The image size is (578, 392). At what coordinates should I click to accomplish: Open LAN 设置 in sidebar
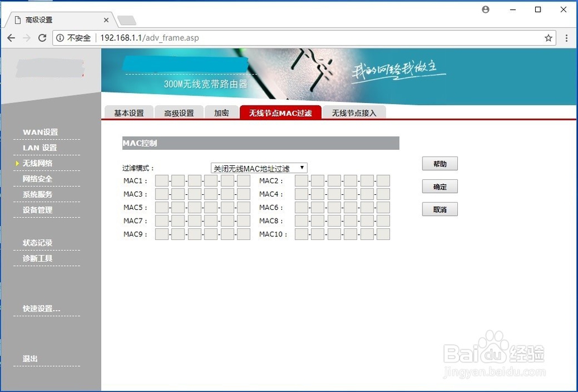click(x=40, y=147)
